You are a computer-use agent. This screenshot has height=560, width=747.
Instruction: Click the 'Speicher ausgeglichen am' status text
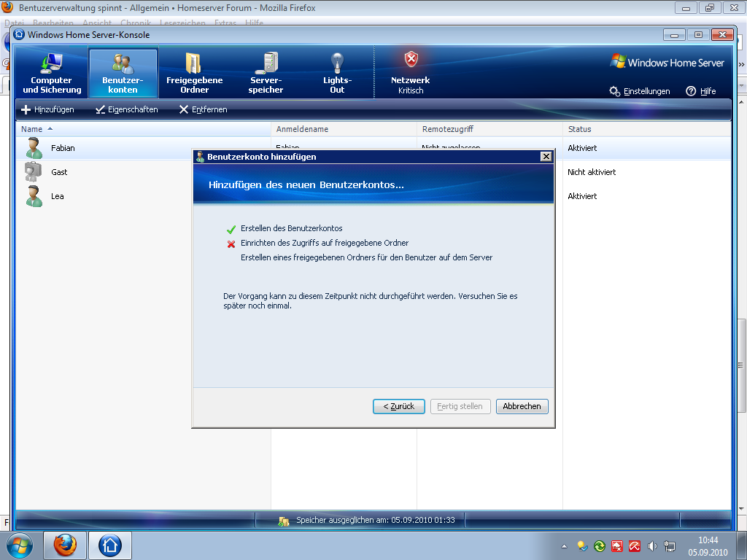click(x=376, y=520)
